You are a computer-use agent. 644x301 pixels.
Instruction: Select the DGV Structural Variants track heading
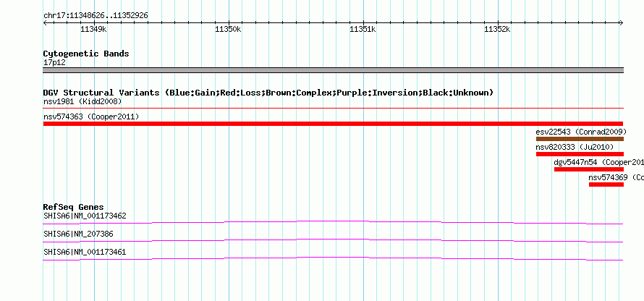point(268,93)
